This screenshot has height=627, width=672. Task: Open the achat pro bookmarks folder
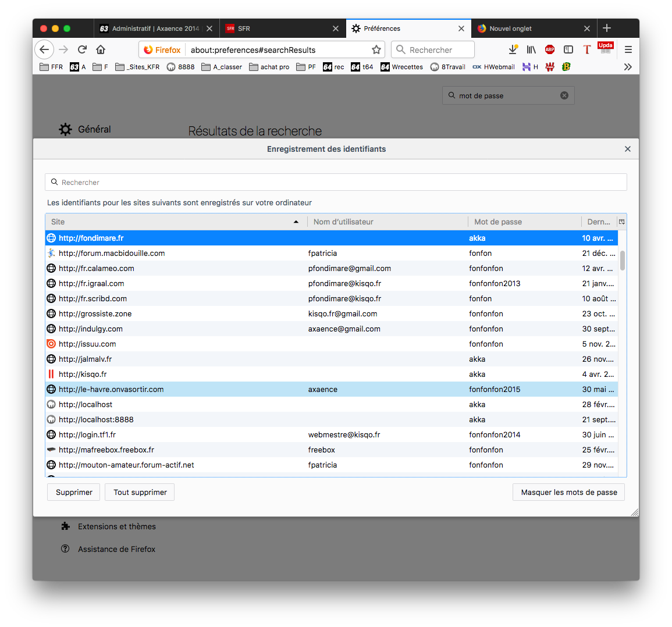269,67
